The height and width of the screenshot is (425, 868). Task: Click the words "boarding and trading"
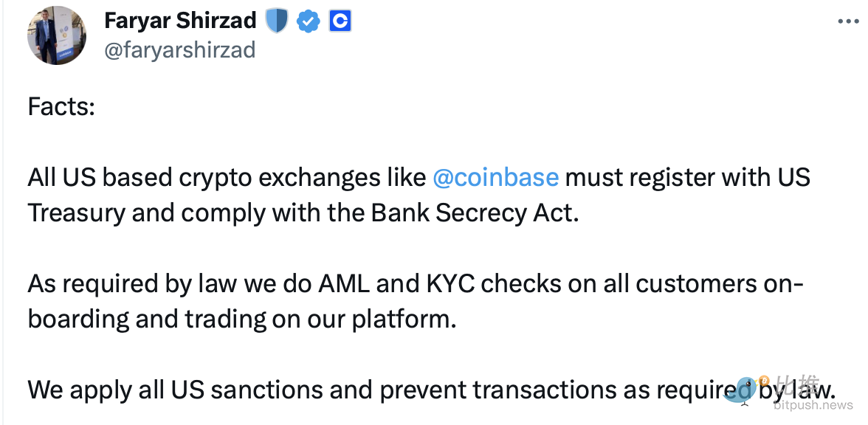point(154,319)
